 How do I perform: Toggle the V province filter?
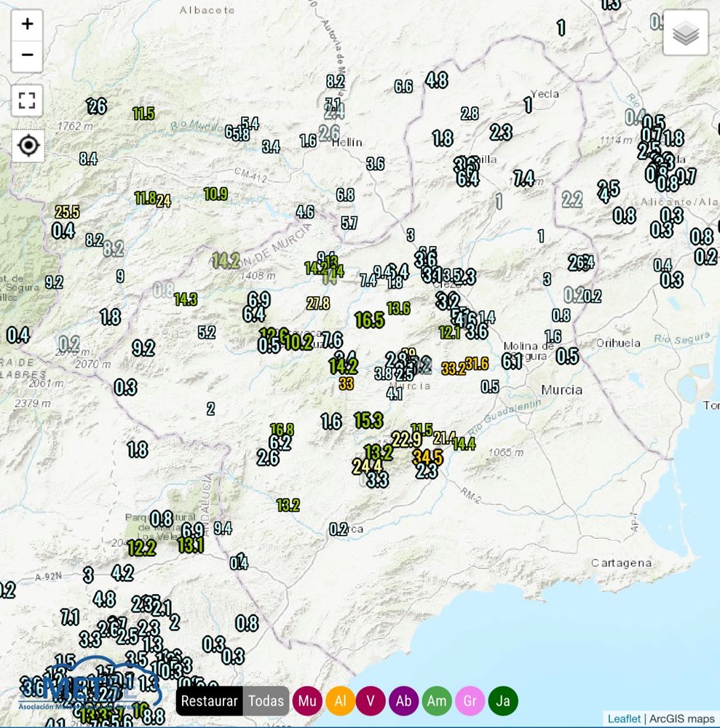tap(371, 700)
